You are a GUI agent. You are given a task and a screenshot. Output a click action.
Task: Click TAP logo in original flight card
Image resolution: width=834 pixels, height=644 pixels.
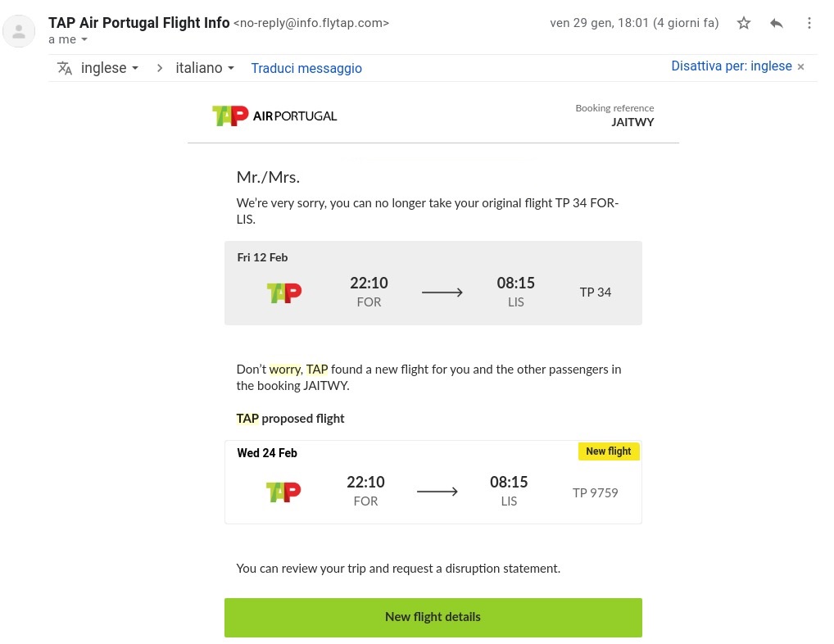click(x=284, y=293)
